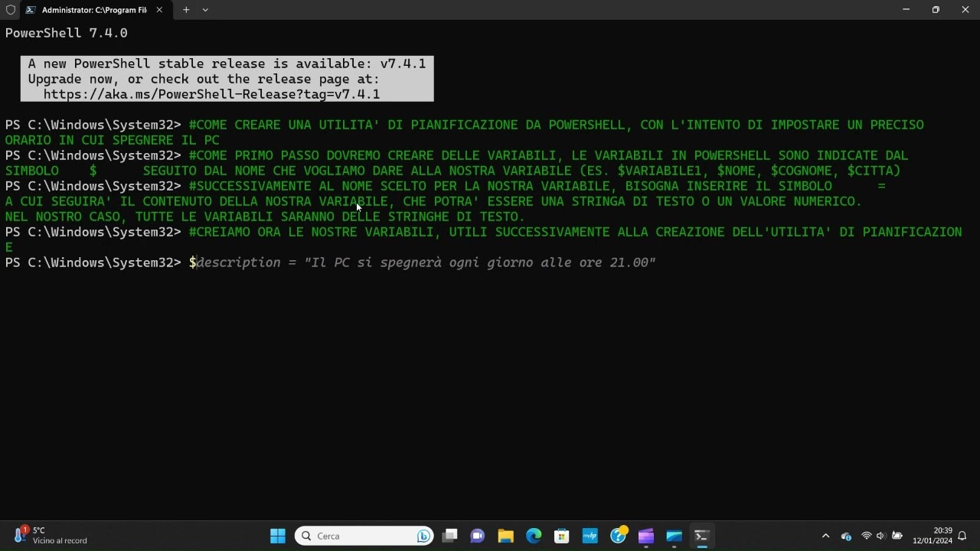
Task: Click the PowerShell 7.4.0 header line
Action: tap(66, 33)
